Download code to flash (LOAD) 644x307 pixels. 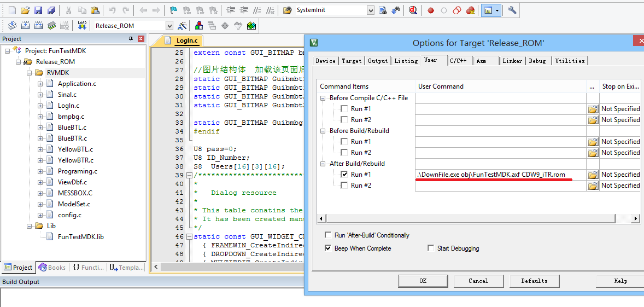pos(82,26)
